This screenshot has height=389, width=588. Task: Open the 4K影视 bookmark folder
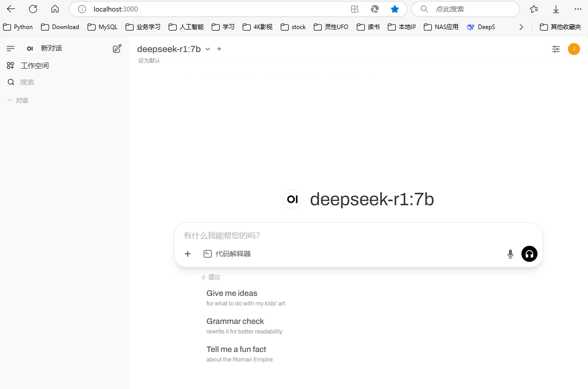pos(258,27)
